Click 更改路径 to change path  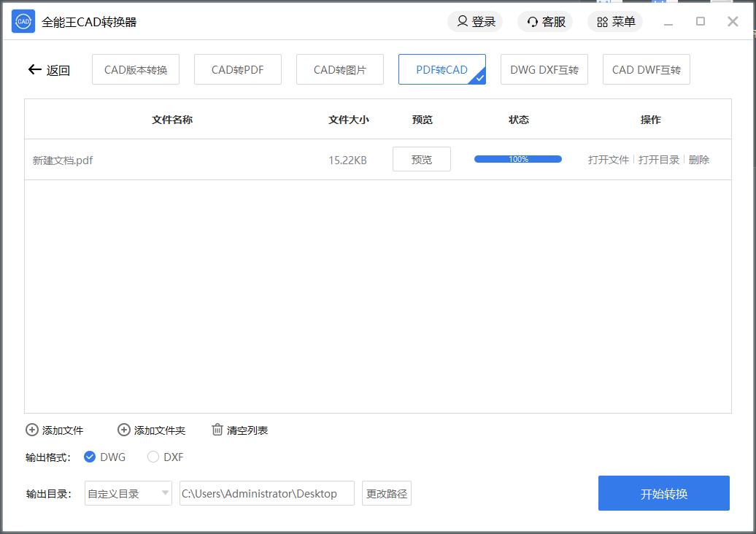tap(387, 494)
